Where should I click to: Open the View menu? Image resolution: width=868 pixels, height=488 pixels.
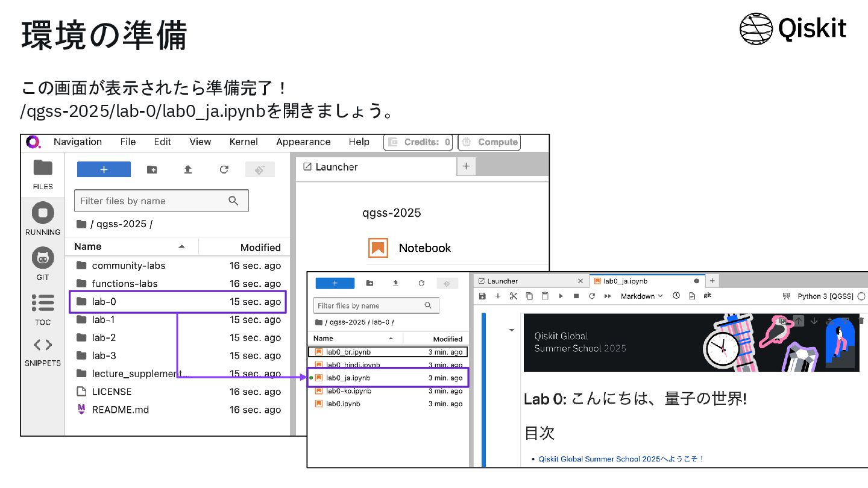pos(200,142)
